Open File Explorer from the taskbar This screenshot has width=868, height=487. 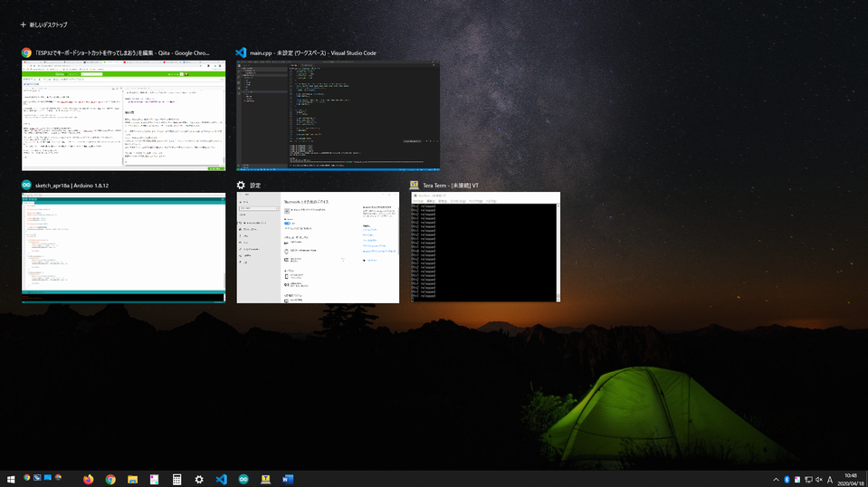click(x=132, y=479)
